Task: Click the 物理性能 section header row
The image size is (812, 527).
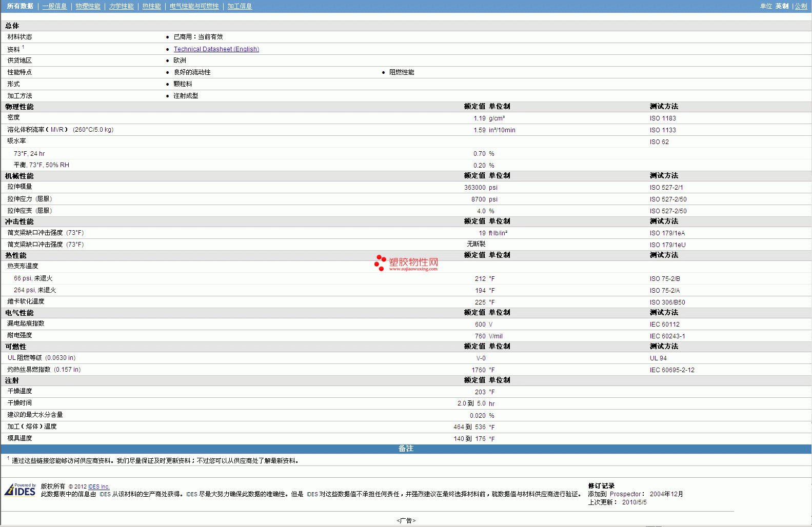Action: tap(19, 107)
